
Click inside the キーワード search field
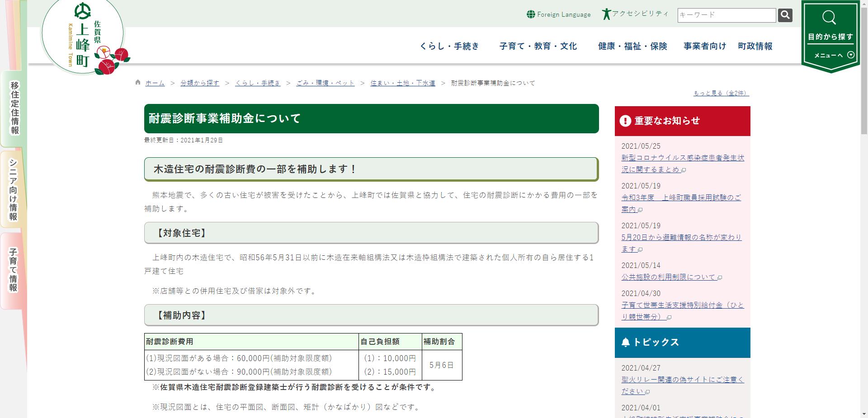point(726,15)
